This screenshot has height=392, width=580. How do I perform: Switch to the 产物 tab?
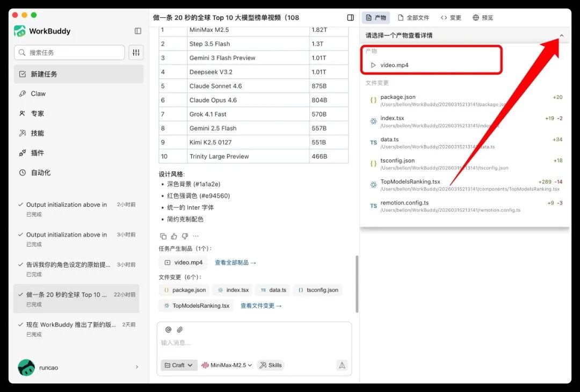pyautogui.click(x=376, y=18)
